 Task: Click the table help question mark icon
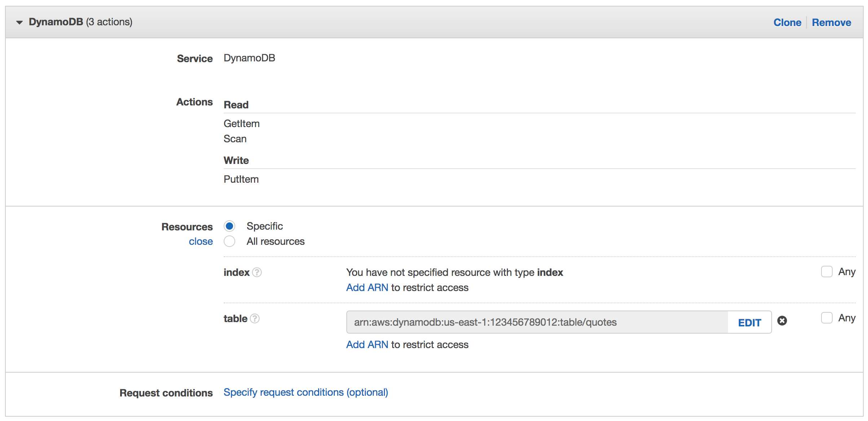pos(255,318)
